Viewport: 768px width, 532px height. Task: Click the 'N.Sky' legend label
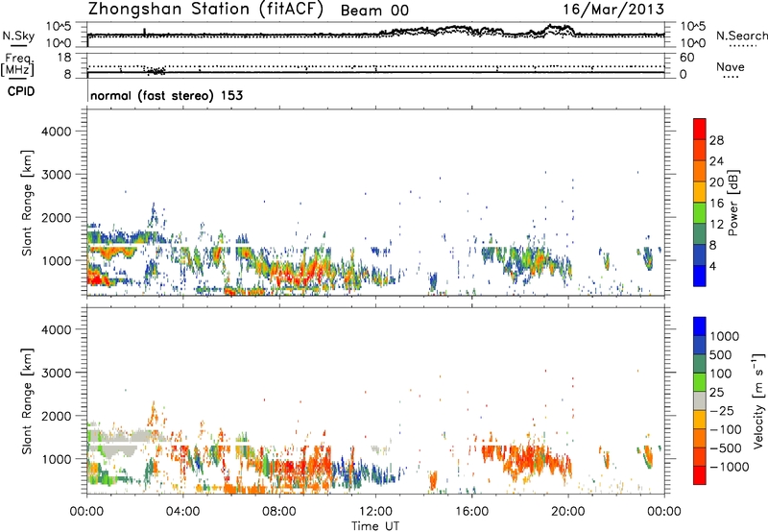click(18, 36)
